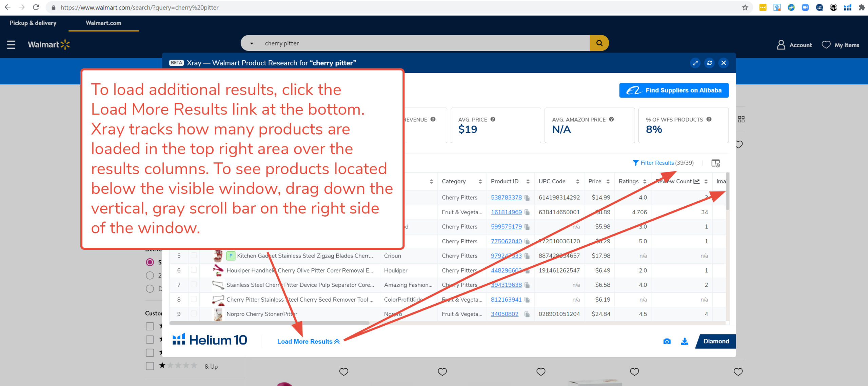
Task: Open the export/download results icon
Action: [x=684, y=341]
